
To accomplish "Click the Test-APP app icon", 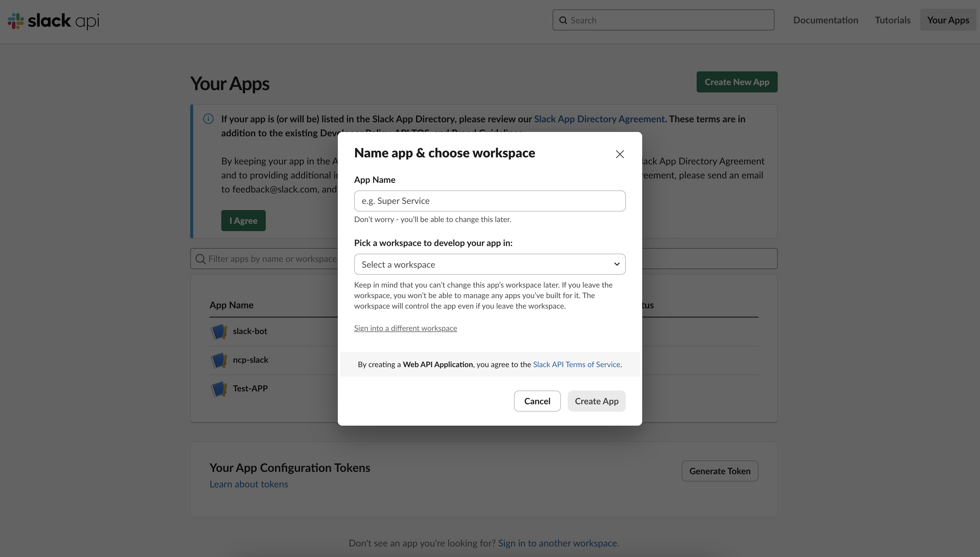I will tap(219, 389).
